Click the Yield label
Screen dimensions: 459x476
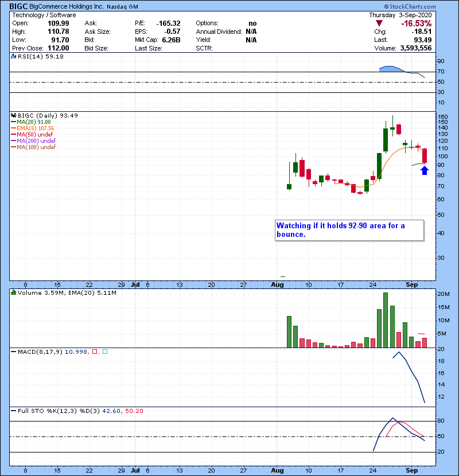click(203, 40)
